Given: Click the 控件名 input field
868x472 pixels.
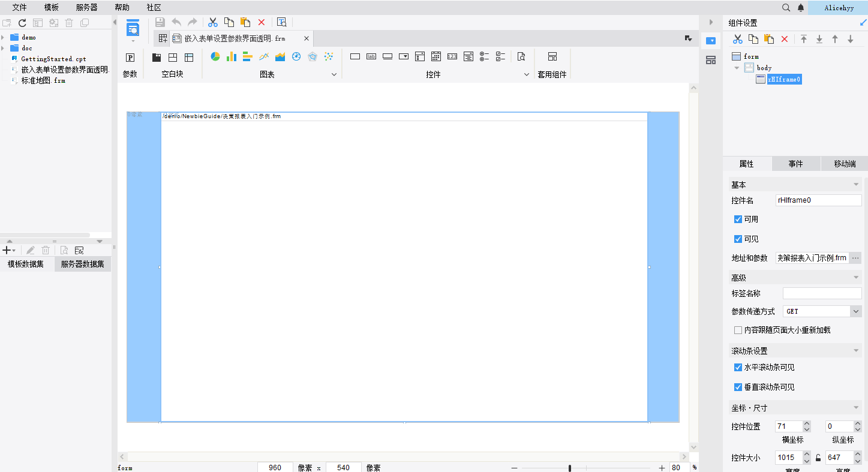Looking at the screenshot, I should coord(819,200).
